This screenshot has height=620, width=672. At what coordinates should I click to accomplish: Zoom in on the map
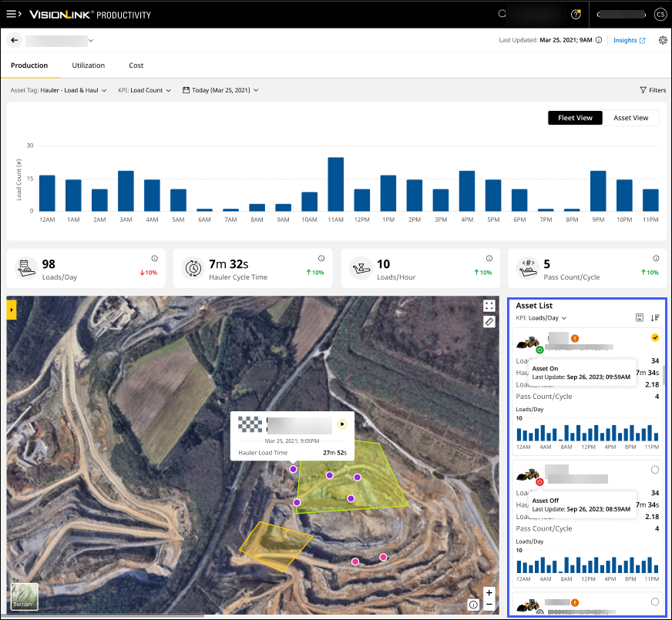coord(489,593)
